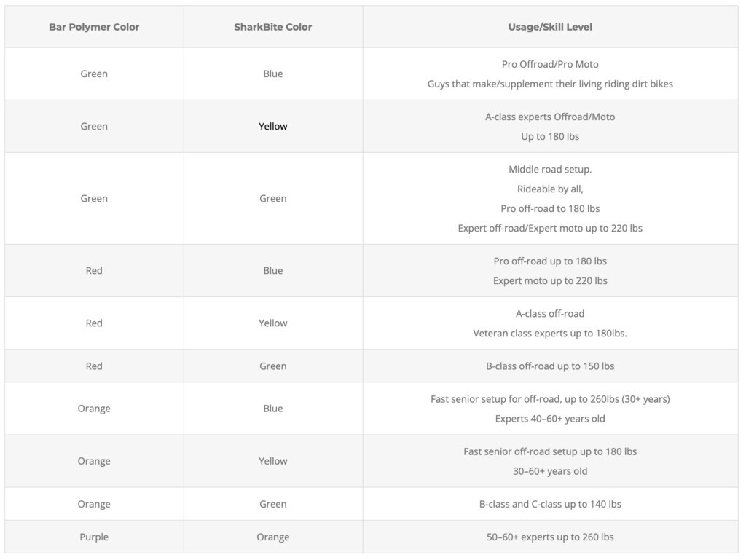This screenshot has height=560, width=746.
Task: Select the highlighted Yellow SharkBite cell text
Action: [273, 126]
